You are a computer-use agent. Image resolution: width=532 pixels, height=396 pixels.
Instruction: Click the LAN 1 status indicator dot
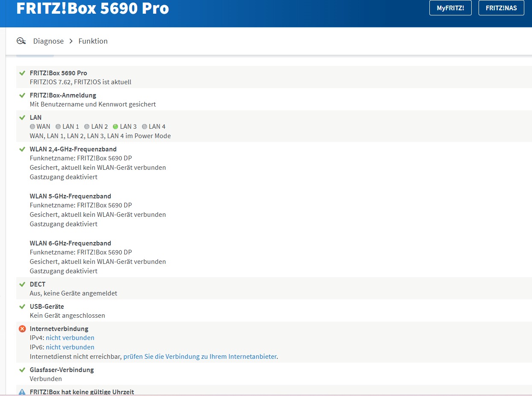click(x=58, y=127)
